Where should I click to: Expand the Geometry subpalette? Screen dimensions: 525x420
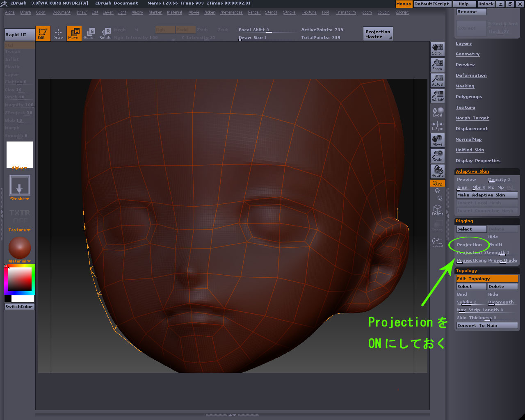point(468,54)
